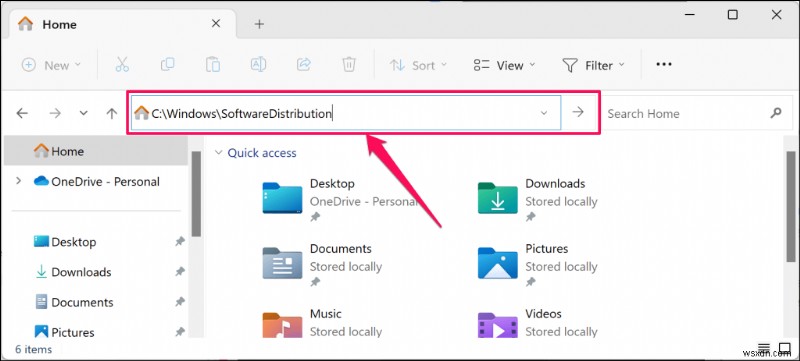This screenshot has width=800, height=361.
Task: Click the Paste clipboard icon
Action: point(213,65)
